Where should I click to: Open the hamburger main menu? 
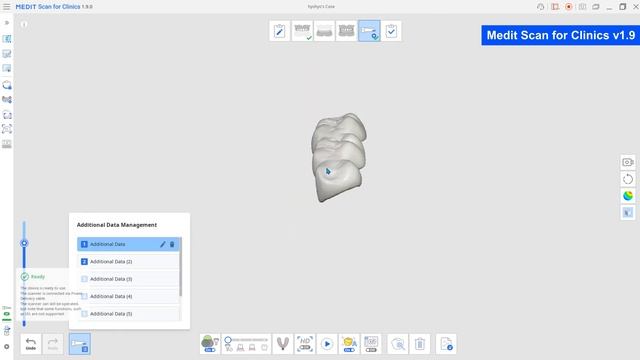click(x=7, y=7)
